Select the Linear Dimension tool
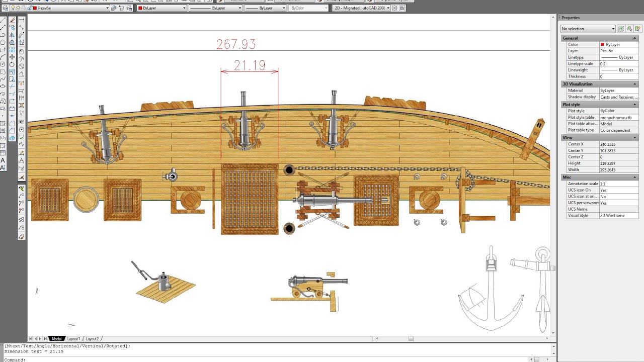Viewport: 644px width, 362px height. click(x=21, y=20)
